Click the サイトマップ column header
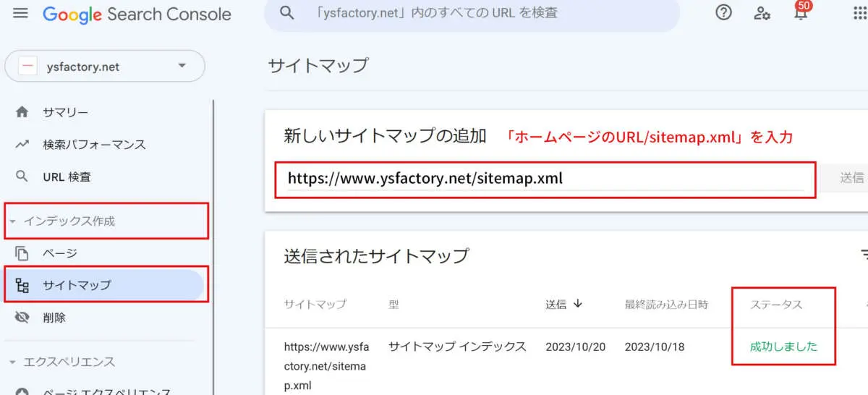Image resolution: width=868 pixels, height=395 pixels. coord(315,305)
